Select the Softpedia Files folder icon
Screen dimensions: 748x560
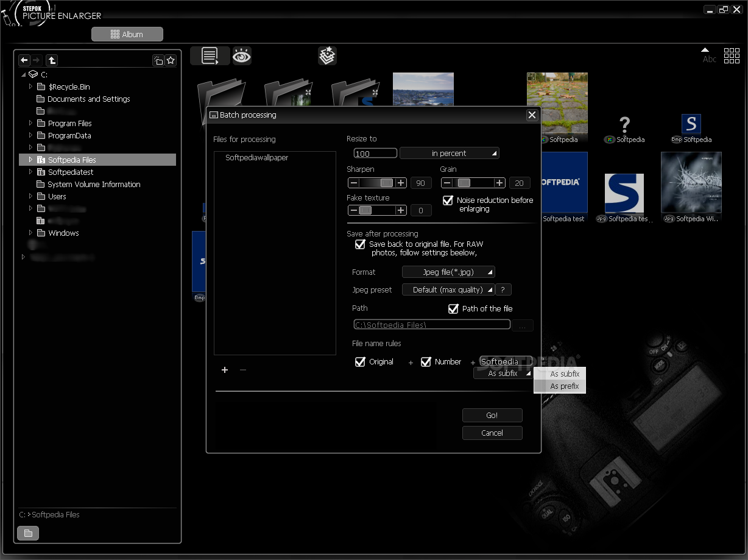(x=41, y=160)
